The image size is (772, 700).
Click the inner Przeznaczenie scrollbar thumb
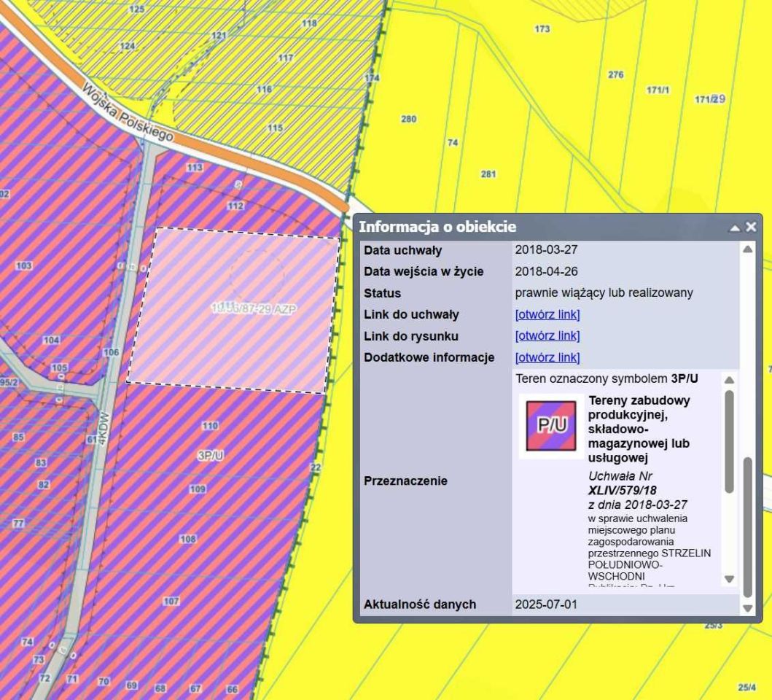(x=730, y=441)
